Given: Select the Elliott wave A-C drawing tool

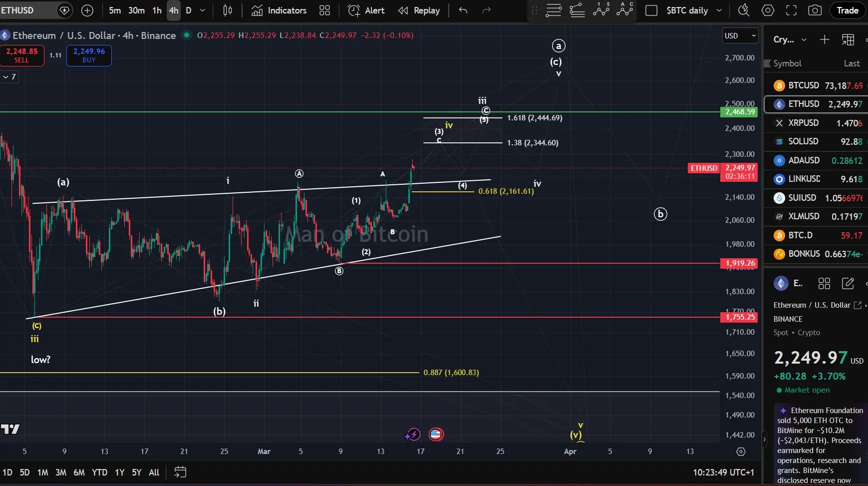Looking at the screenshot, I should [625, 9].
